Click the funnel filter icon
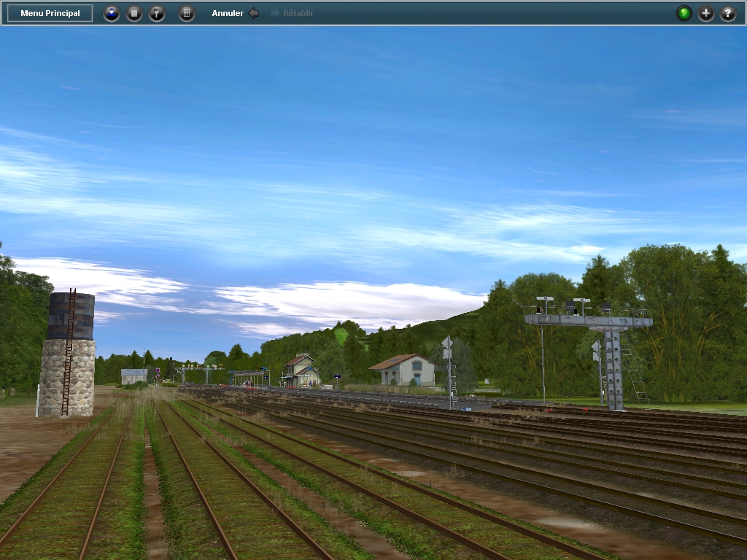 click(x=157, y=13)
